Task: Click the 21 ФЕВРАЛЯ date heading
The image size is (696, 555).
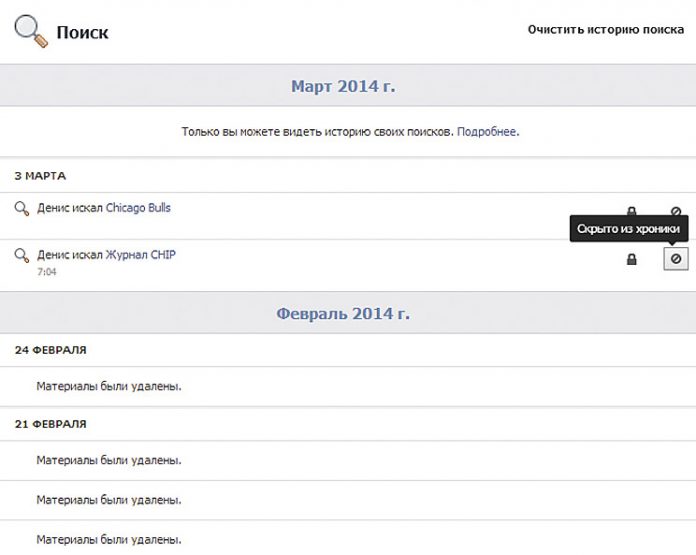Action: (x=50, y=424)
